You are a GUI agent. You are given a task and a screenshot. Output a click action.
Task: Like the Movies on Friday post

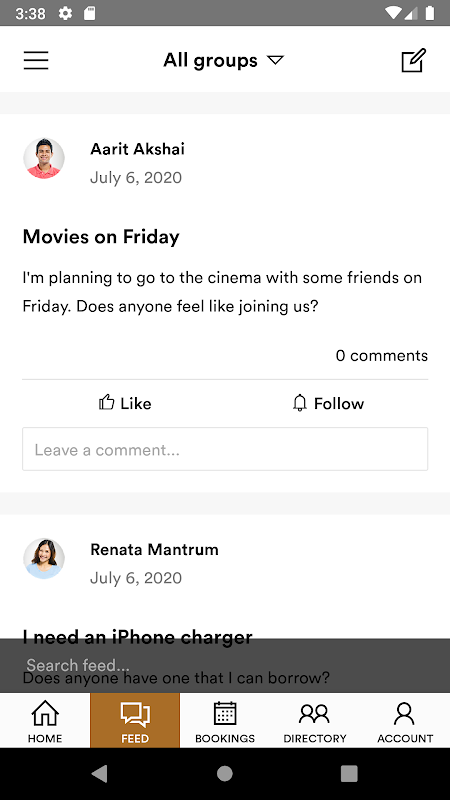(124, 403)
